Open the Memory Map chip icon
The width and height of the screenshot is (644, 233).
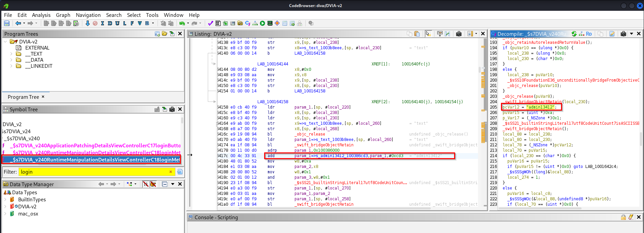[x=270, y=23]
